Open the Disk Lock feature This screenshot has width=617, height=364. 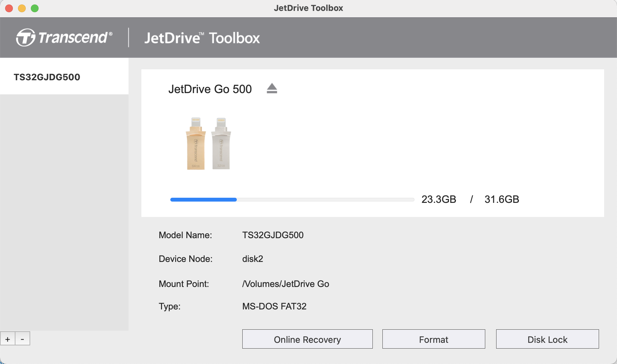point(547,339)
